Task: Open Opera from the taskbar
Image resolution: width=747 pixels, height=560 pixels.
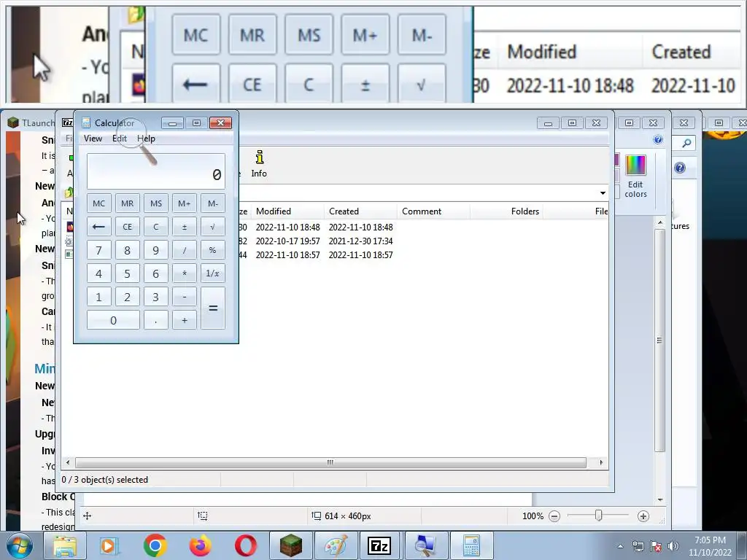Action: click(x=245, y=545)
